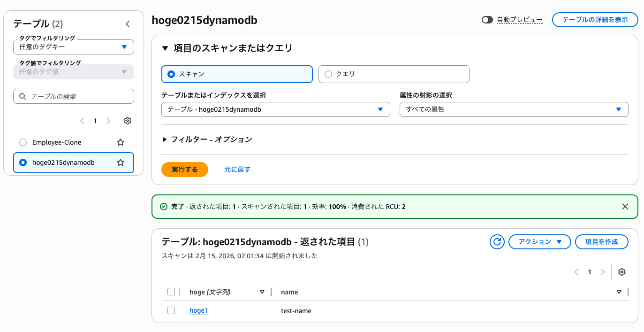Screen dimensions: 644x332
Task: Refresh the returned items list
Action: coord(497,242)
